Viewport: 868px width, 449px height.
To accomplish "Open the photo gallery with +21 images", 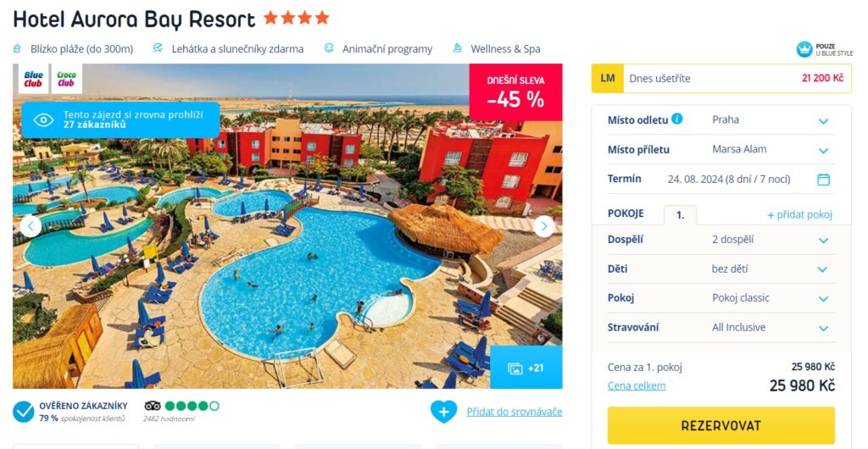I will tap(526, 368).
